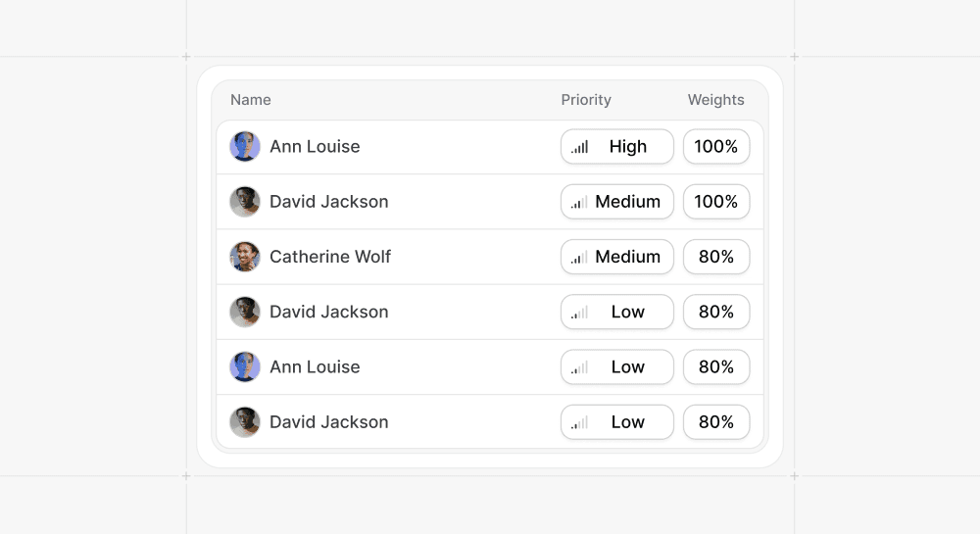Open the Low priority dropdown in the last row
This screenshot has height=534, width=980.
click(616, 421)
